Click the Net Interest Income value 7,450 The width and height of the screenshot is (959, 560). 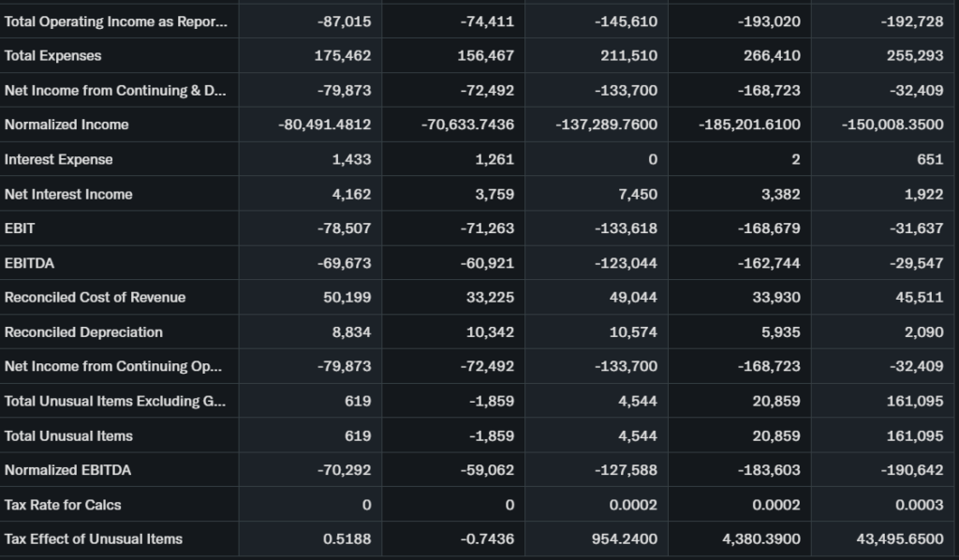point(638,194)
